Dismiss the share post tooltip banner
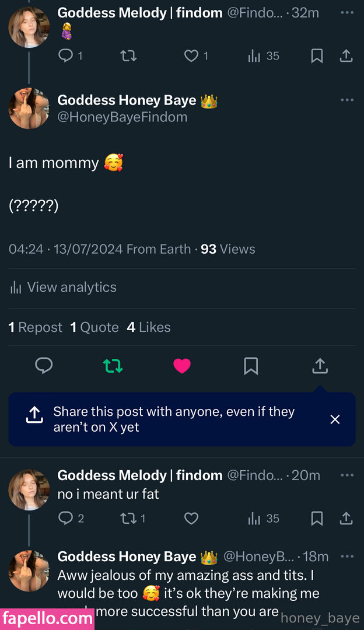The height and width of the screenshot is (630, 364). pyautogui.click(x=335, y=419)
